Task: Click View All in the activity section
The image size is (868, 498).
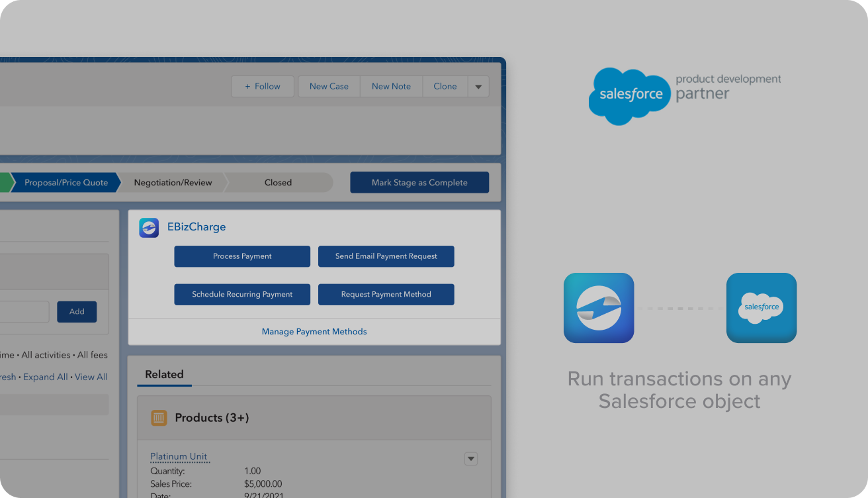Action: pyautogui.click(x=91, y=376)
